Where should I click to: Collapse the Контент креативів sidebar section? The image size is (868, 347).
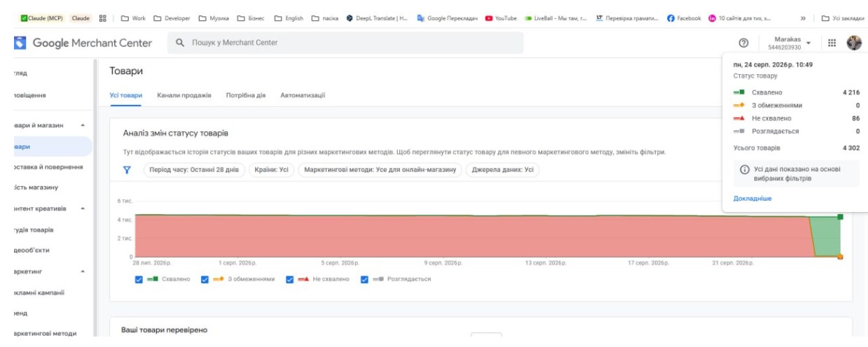(83, 208)
